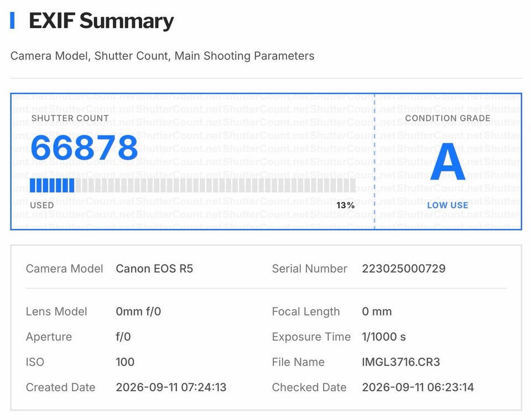Click the CONDITION GRADE label
This screenshot has height=420, width=531.
click(447, 118)
